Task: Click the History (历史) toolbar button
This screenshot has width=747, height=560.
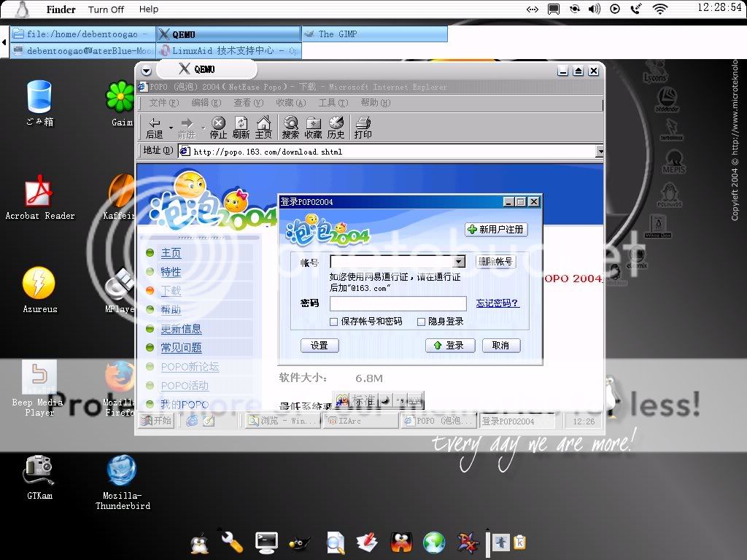Action: tap(336, 128)
